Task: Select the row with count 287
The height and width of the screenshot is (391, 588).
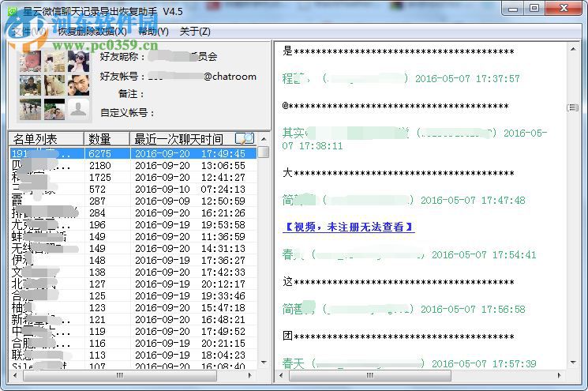Action: [133, 201]
